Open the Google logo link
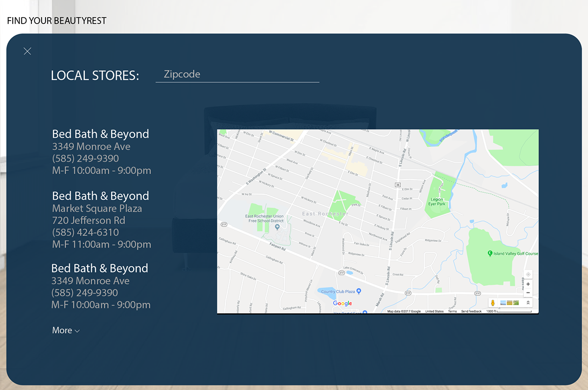Screen dimensions: 588x390 [343, 303]
